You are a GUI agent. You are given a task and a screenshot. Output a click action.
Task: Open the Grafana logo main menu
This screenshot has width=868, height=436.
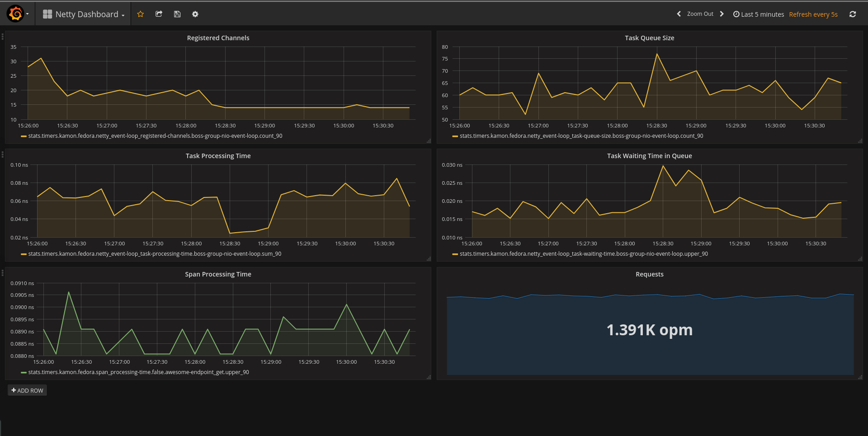(x=18, y=14)
